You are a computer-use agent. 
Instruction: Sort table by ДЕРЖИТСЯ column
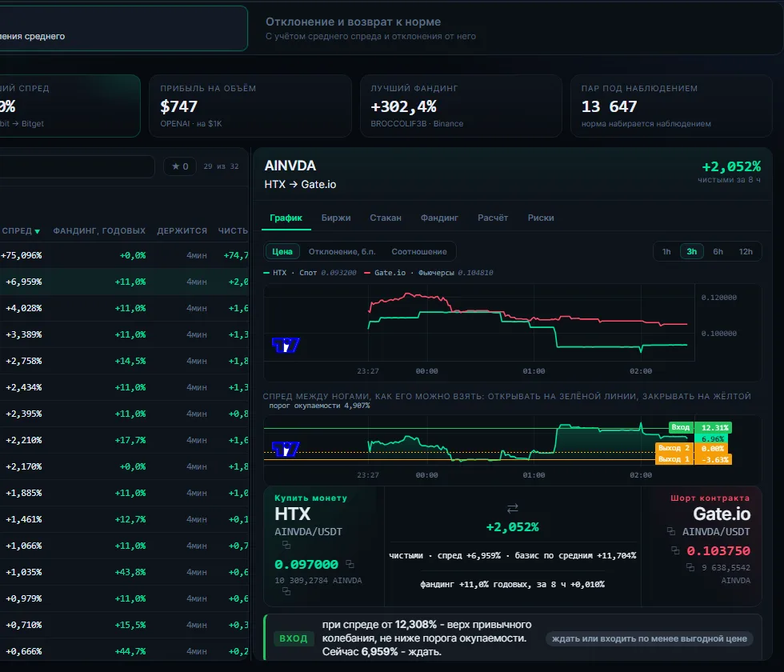[182, 230]
